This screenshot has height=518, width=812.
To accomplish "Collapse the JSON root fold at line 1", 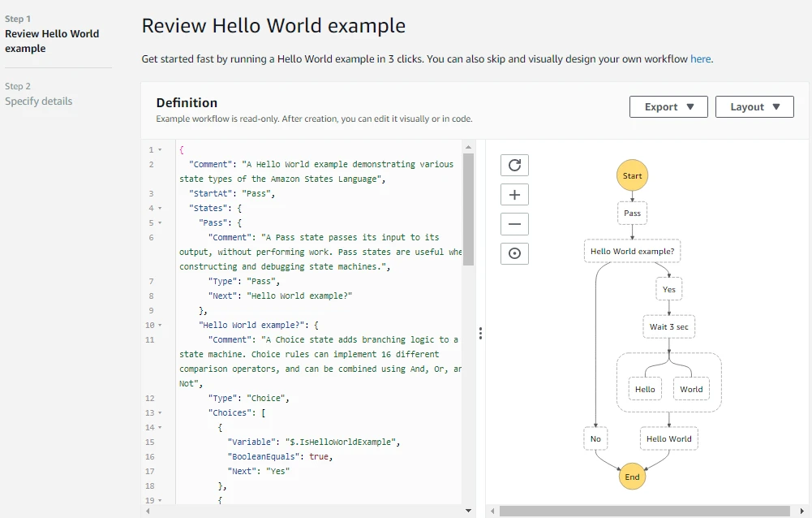I will pos(159,149).
